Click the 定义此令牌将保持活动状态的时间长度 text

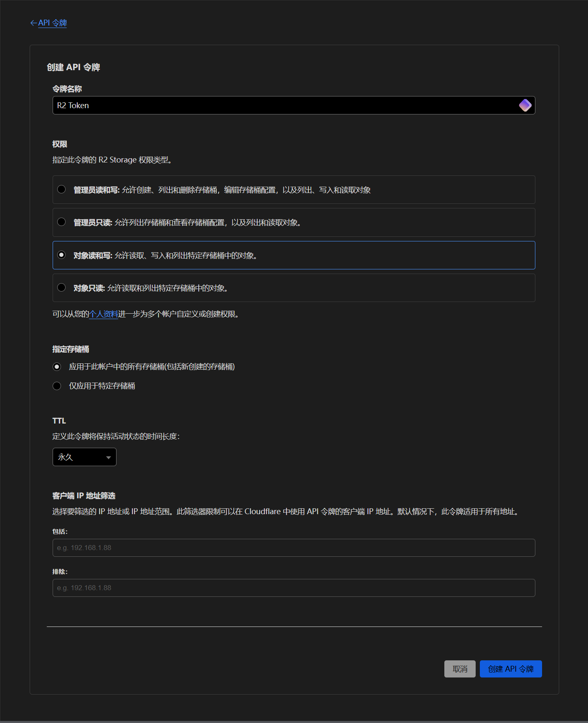coord(116,436)
